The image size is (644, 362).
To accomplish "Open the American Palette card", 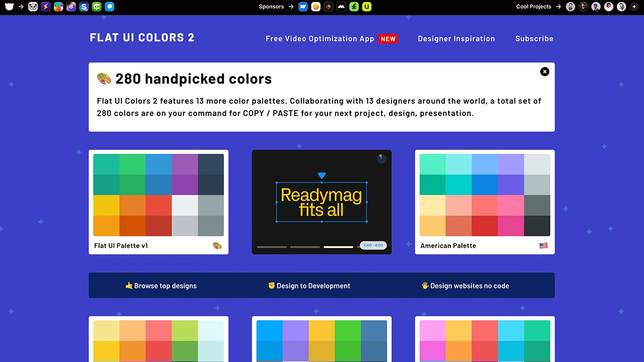I will click(x=484, y=245).
